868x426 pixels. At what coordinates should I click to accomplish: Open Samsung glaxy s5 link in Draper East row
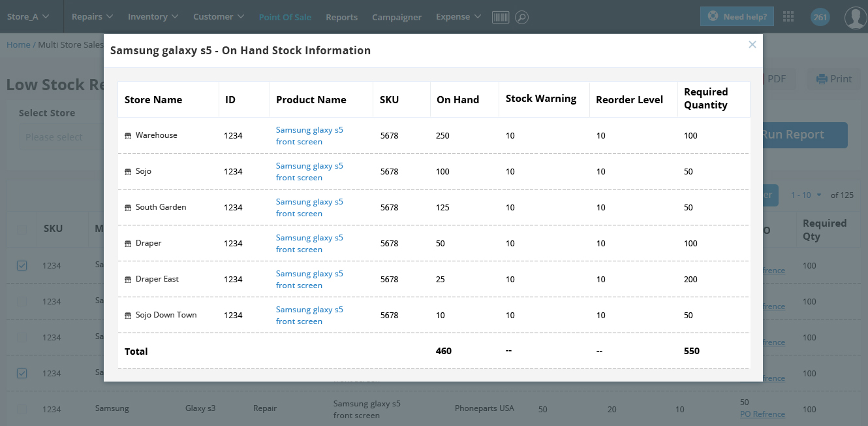(309, 280)
